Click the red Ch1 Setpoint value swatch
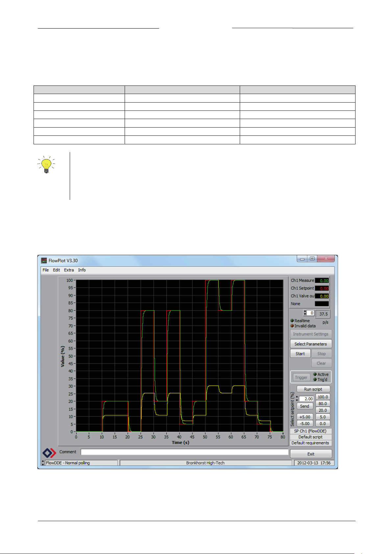This screenshot has width=392, height=554. pyautogui.click(x=322, y=288)
